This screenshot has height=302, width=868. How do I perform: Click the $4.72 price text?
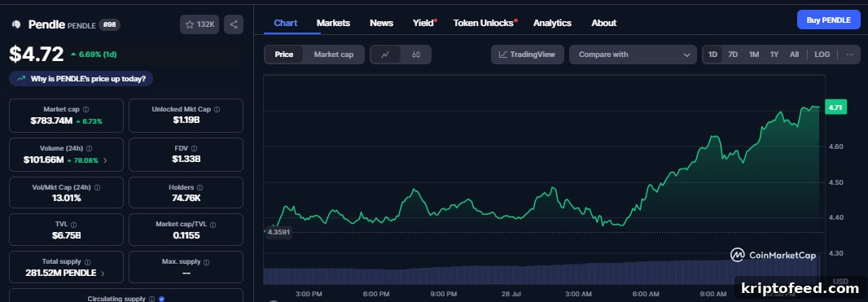(37, 54)
